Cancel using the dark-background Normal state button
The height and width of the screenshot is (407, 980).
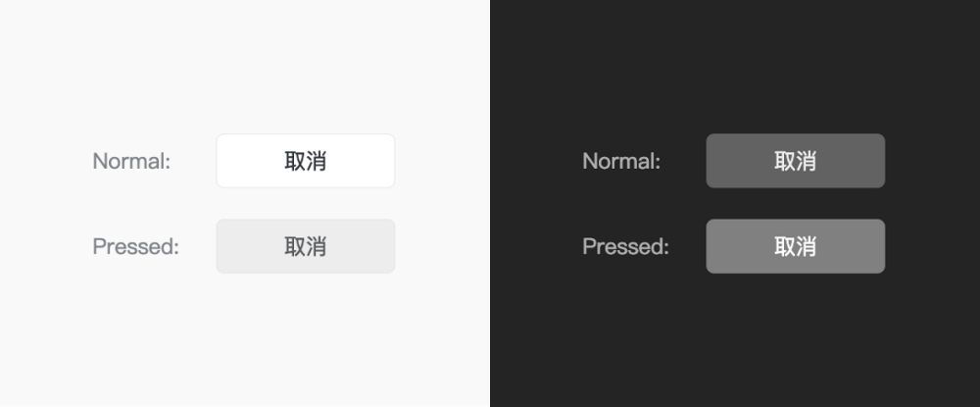click(x=795, y=161)
